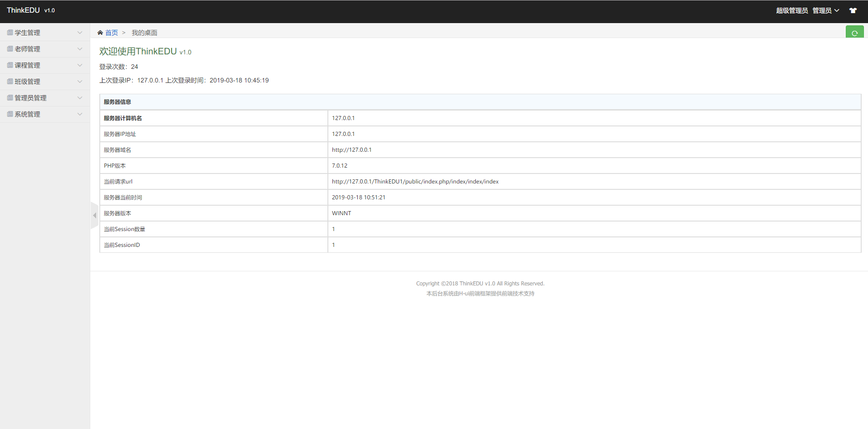Expand 管理员管理 chevron arrow
868x429 pixels.
click(x=80, y=98)
